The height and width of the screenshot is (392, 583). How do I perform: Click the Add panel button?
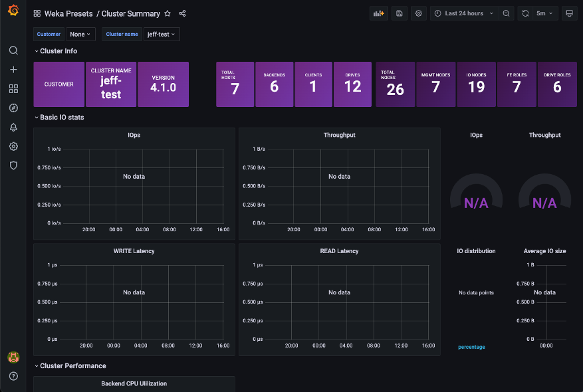pyautogui.click(x=379, y=13)
